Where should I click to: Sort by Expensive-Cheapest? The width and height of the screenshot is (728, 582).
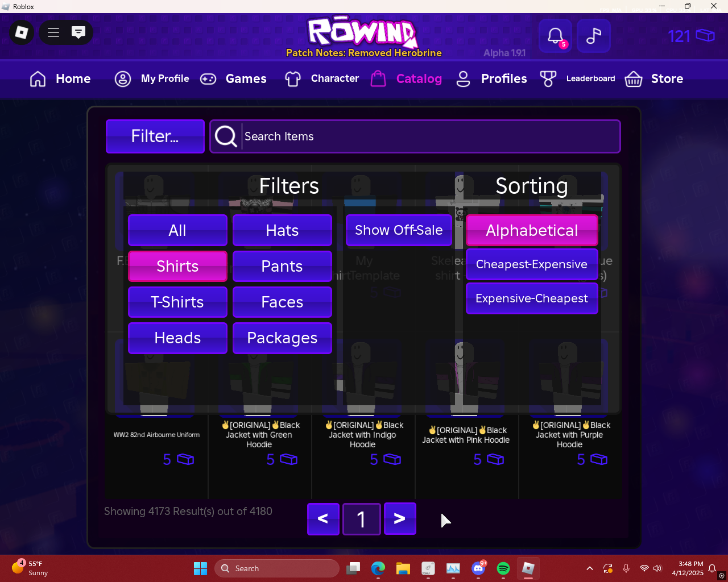click(532, 298)
